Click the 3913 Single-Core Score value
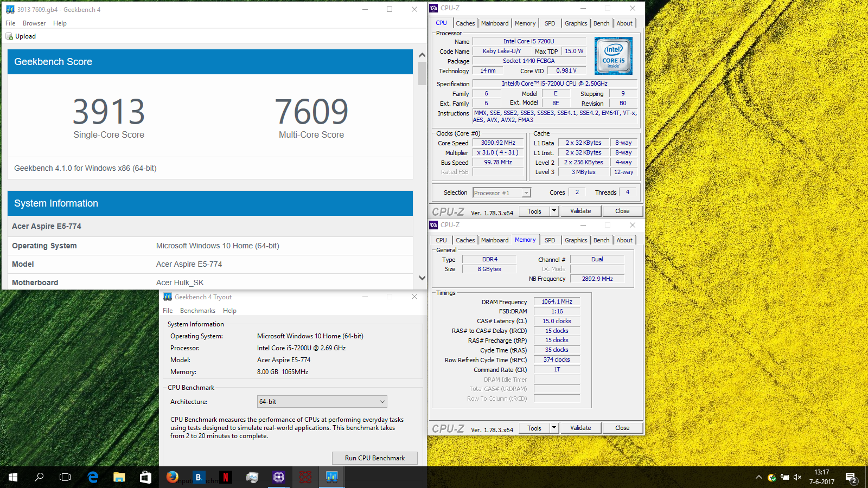 click(x=109, y=112)
